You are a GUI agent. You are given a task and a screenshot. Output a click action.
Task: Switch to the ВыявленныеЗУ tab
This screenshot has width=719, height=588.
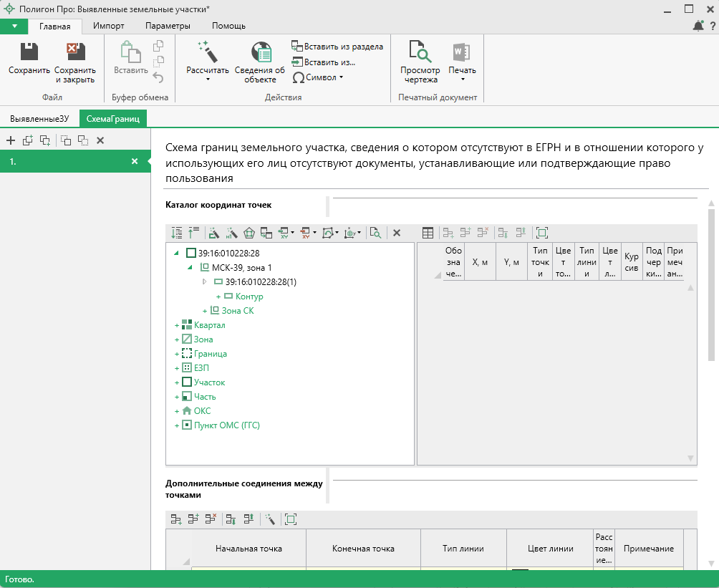[39, 118]
